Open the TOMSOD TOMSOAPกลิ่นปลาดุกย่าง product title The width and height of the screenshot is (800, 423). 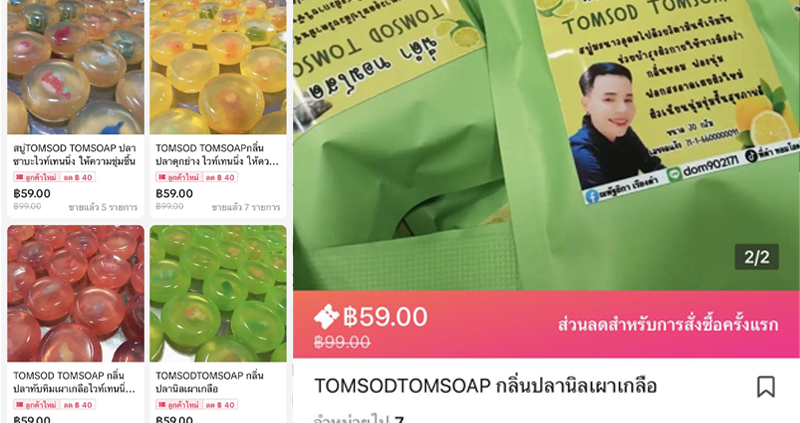(x=217, y=155)
